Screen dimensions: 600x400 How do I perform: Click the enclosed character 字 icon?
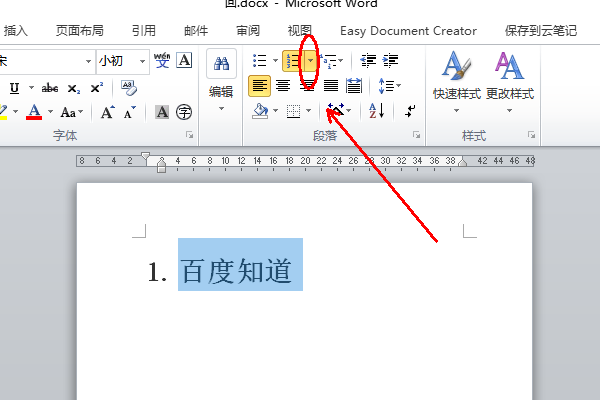[x=184, y=112]
